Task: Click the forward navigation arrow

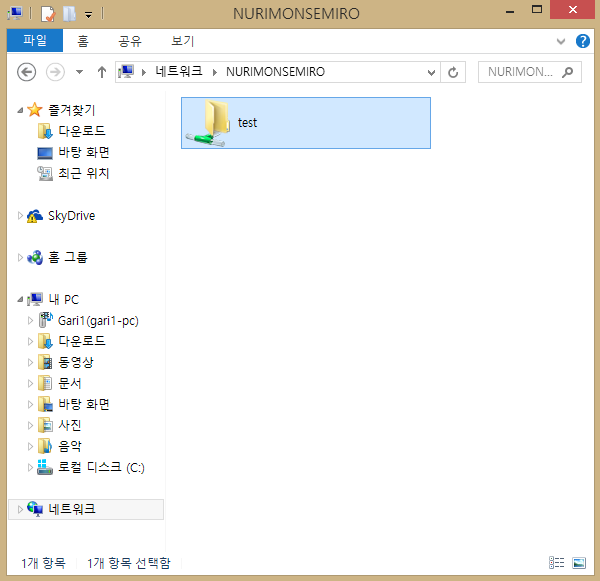Action: tap(55, 72)
